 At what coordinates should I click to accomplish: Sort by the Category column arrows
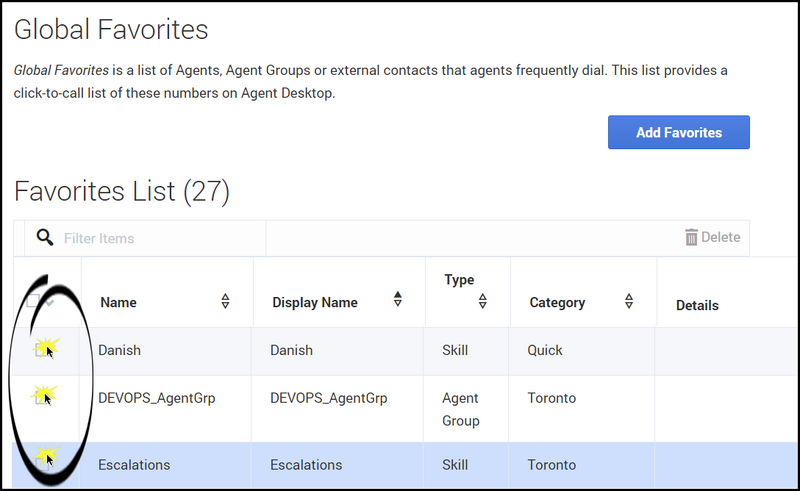629,301
